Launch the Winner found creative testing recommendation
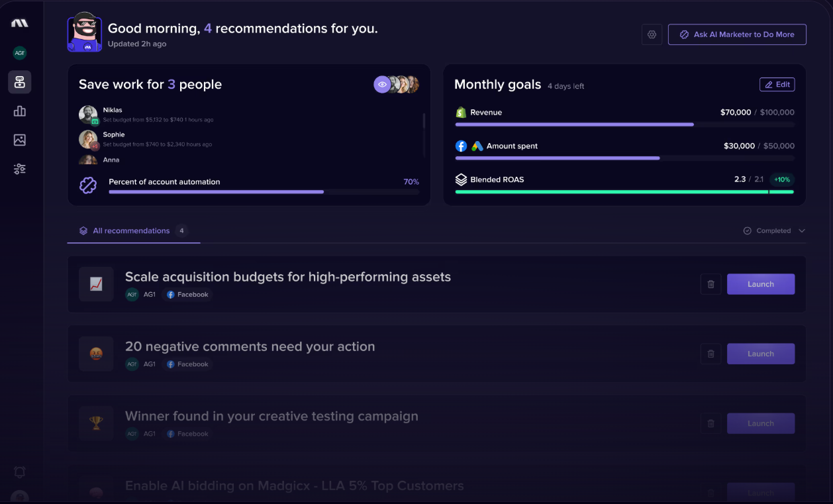 (x=760, y=423)
